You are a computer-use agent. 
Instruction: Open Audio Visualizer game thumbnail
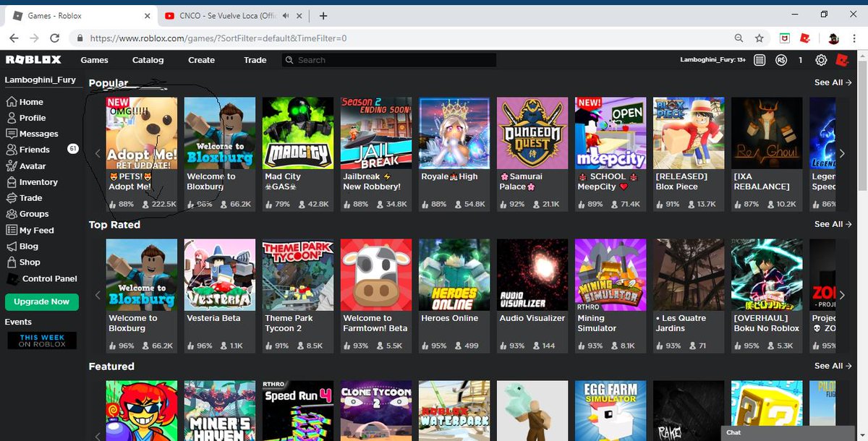(532, 274)
